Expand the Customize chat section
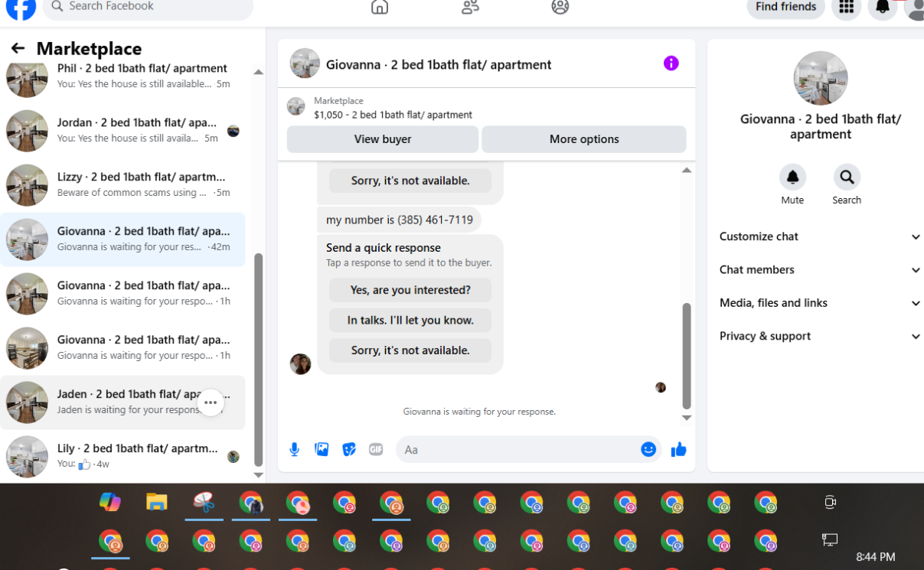The image size is (924, 570). pyautogui.click(x=821, y=236)
